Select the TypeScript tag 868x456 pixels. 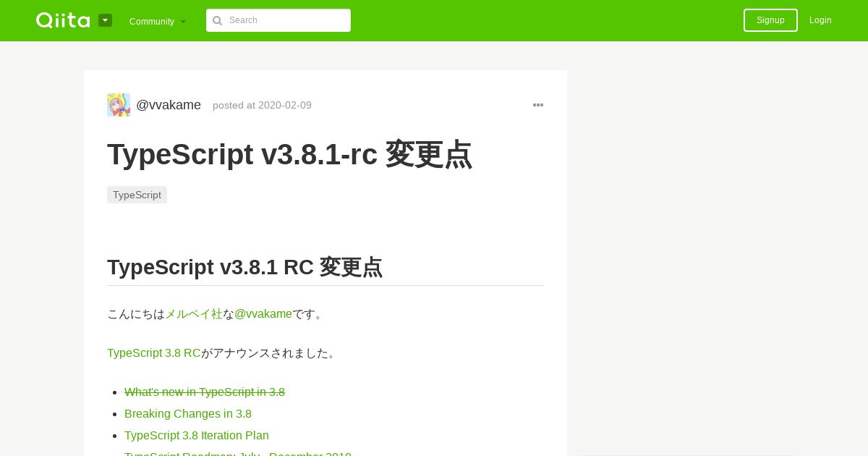(x=137, y=195)
